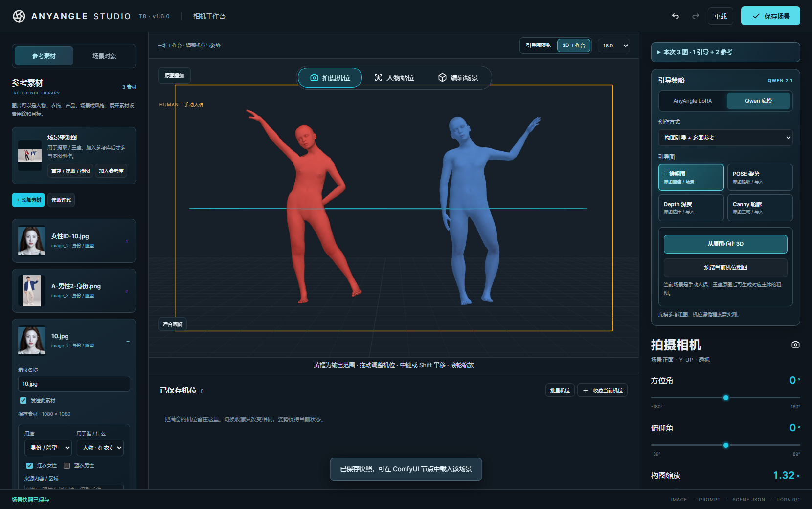Expand the 本次 3 图 · 1 引导 + 2 参考 summary
The height and width of the screenshot is (509, 812).
click(725, 52)
